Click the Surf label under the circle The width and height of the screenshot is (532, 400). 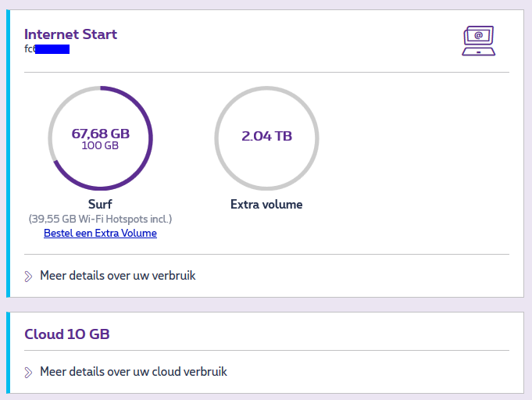pos(100,205)
